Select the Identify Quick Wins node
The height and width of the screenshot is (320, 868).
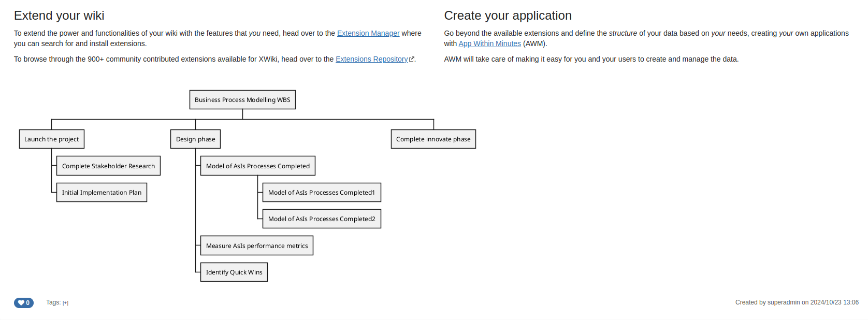234,272
